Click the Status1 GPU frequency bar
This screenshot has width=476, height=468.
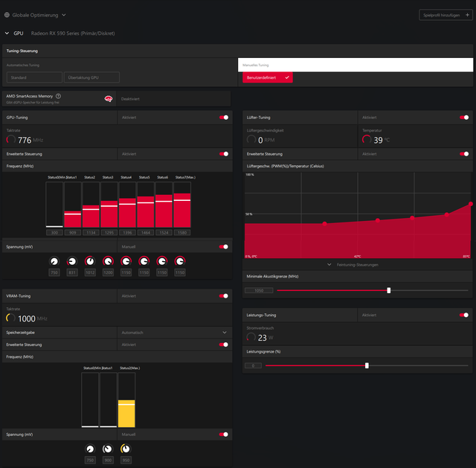tap(73, 205)
